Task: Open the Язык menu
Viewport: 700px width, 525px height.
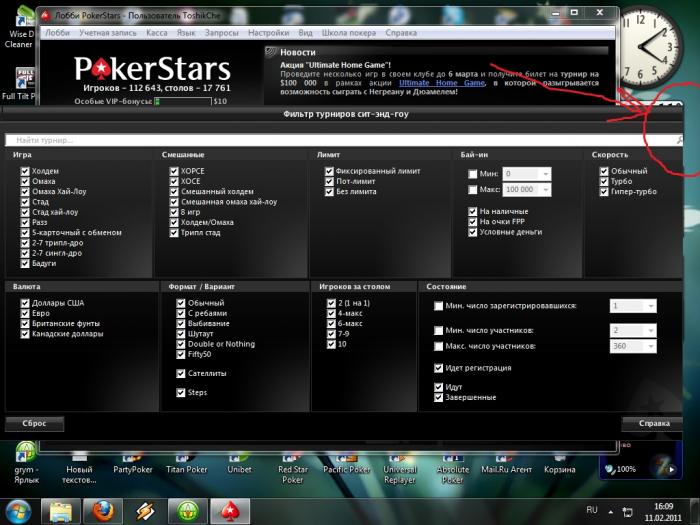Action: tap(186, 33)
